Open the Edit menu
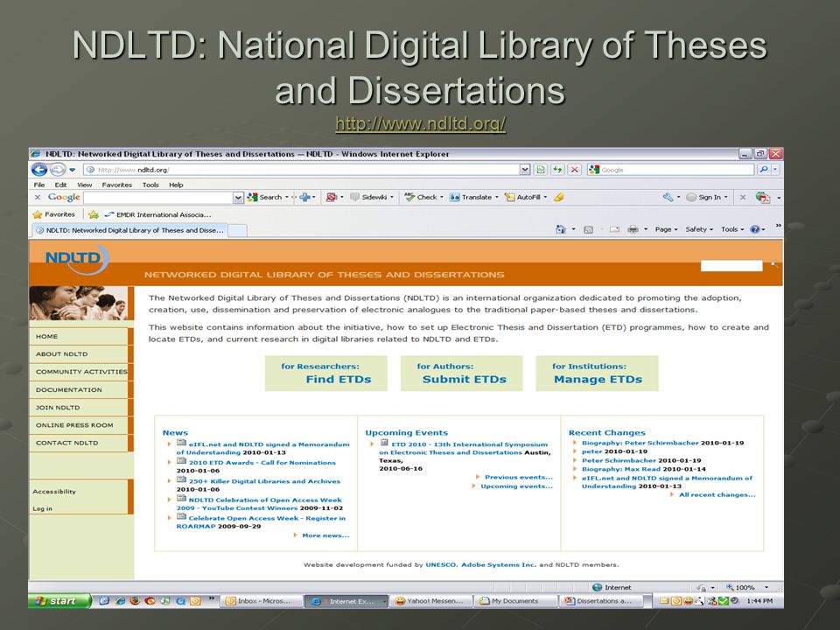840x630 pixels. coord(60,185)
